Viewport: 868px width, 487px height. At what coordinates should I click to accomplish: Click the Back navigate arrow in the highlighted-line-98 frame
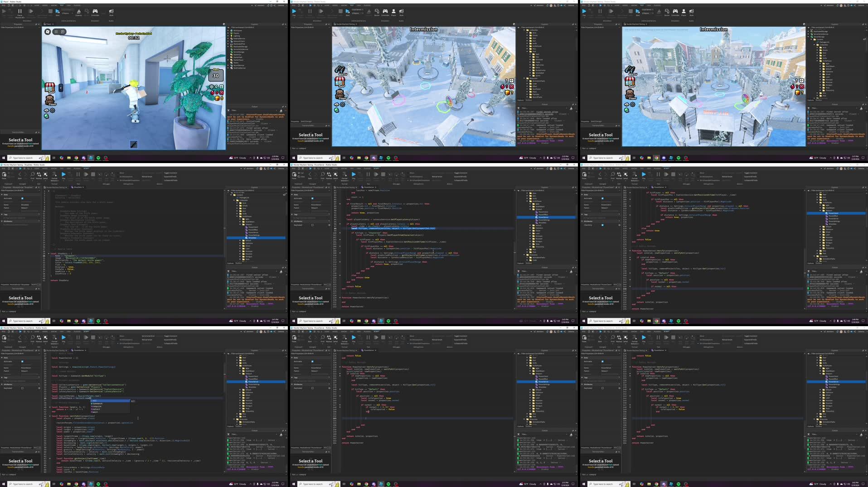click(x=310, y=174)
